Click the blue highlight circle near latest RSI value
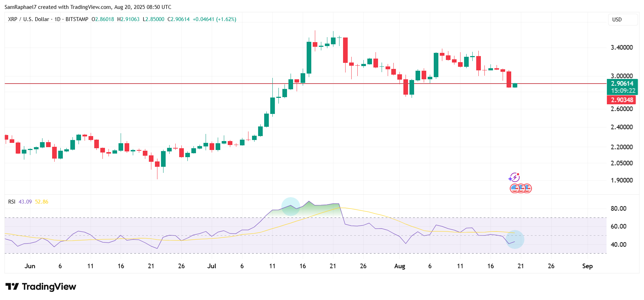 515,239
